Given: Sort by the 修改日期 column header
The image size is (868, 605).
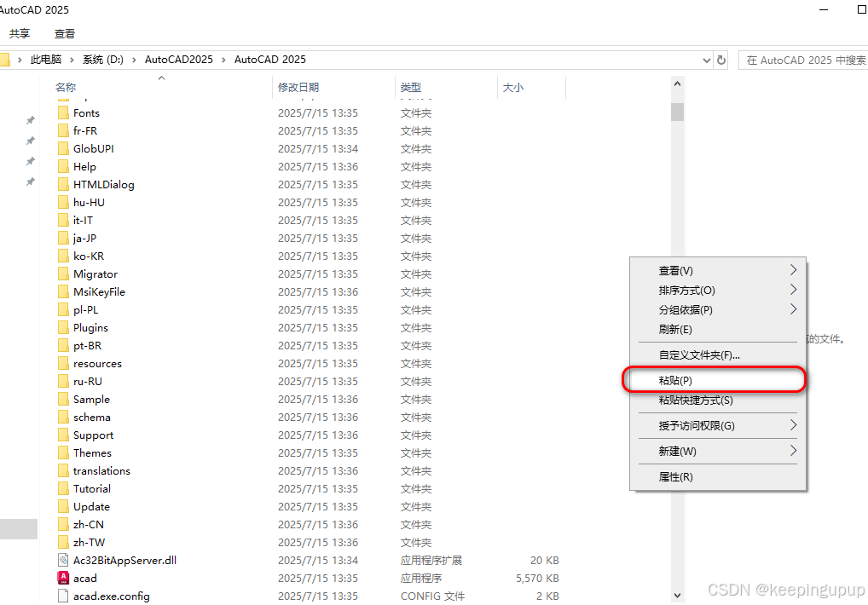Looking at the screenshot, I should point(298,88).
